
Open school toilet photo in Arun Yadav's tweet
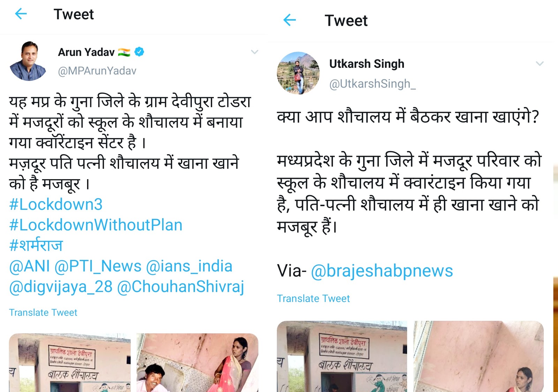[x=70, y=363]
